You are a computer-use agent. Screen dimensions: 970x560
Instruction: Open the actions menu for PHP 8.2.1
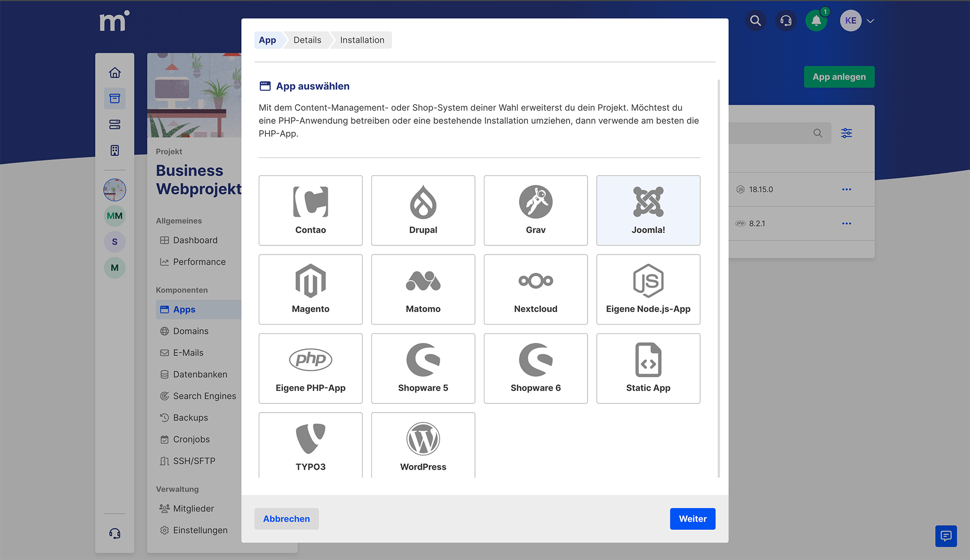(x=847, y=223)
